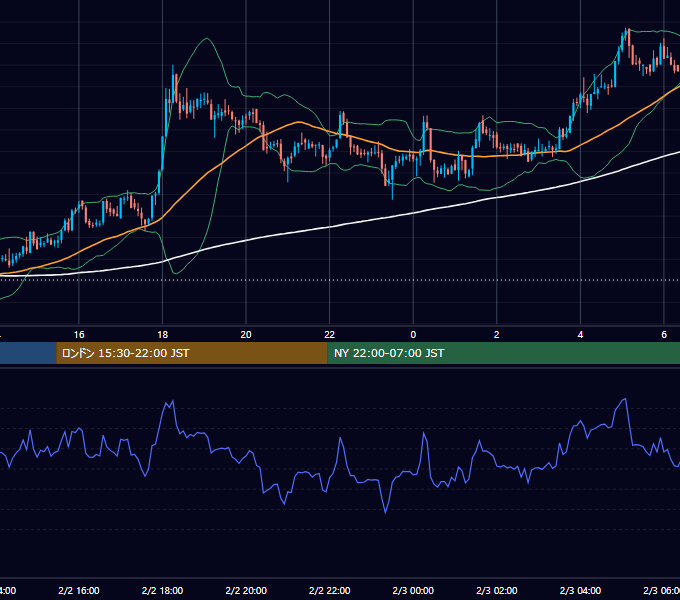This screenshot has height=600, width=680.
Task: Click the oscillator peak near 2/2 18:00
Action: (x=173, y=401)
